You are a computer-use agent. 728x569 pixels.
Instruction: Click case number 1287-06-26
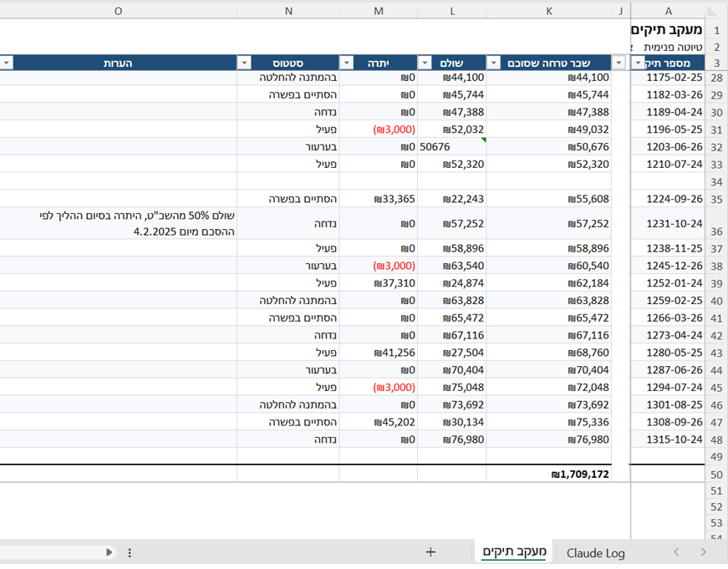coord(668,370)
